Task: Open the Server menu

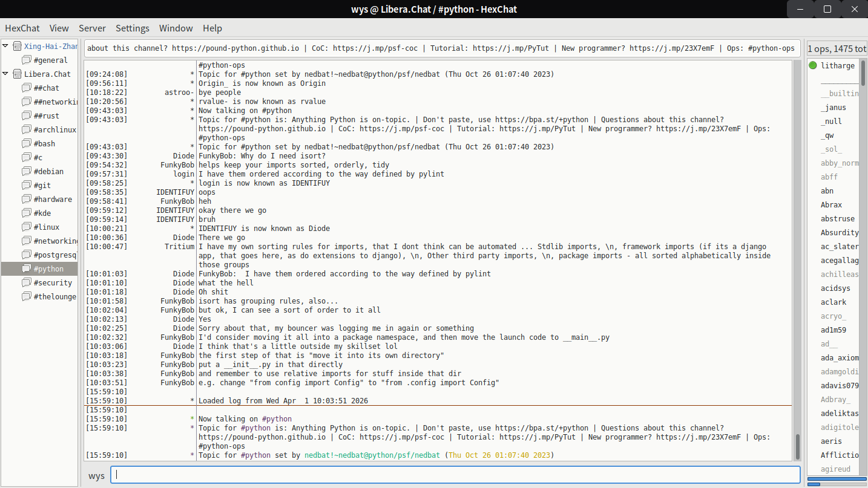Action: coord(92,28)
